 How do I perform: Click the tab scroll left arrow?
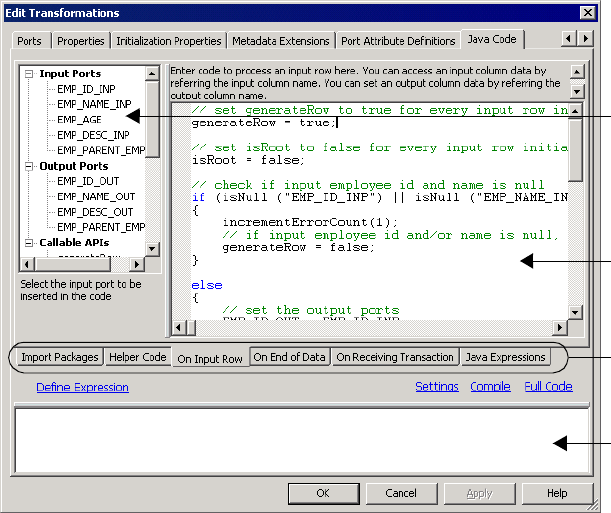[x=569, y=39]
